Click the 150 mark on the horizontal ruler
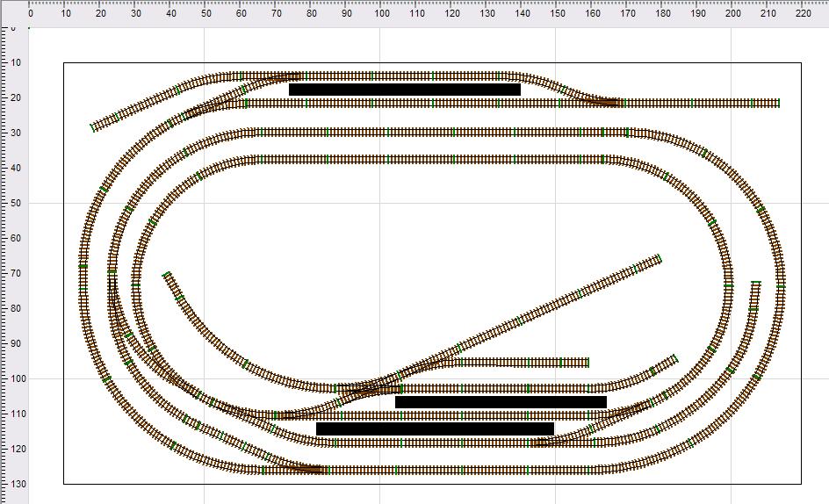The height and width of the screenshot is (504, 829). (558, 13)
